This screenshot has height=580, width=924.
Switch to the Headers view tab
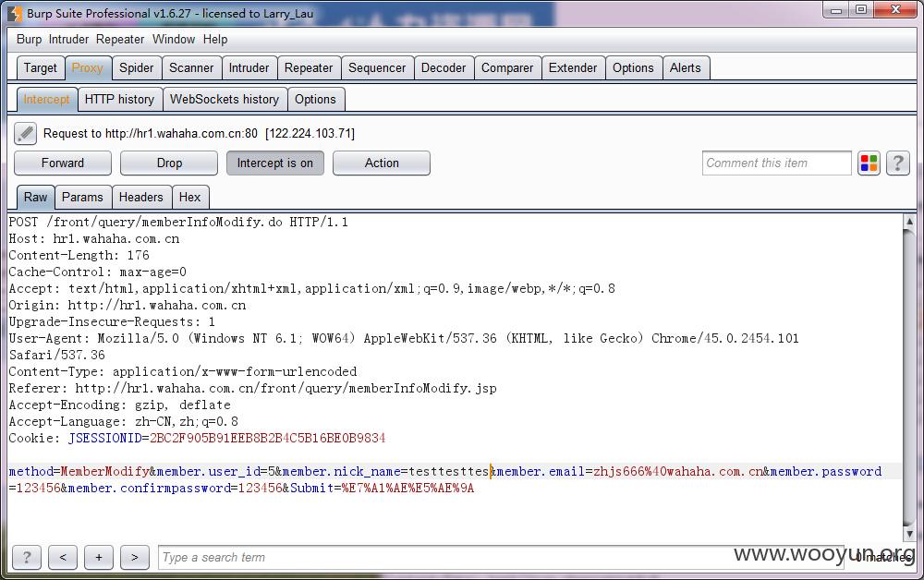[x=140, y=198]
